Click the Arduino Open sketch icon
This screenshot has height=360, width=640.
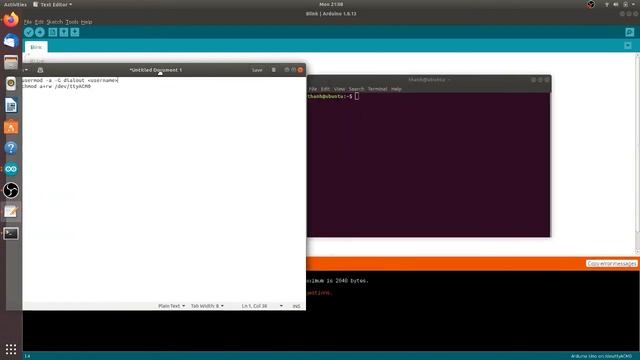(64, 32)
